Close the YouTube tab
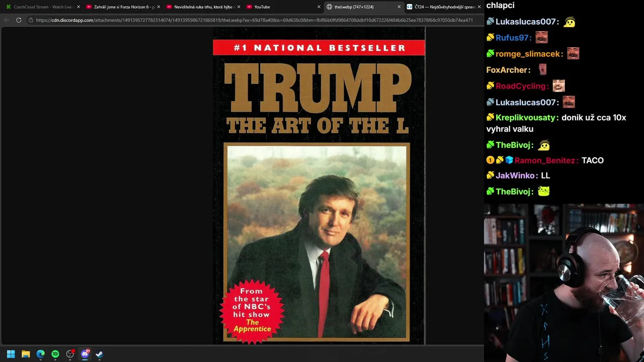This screenshot has width=644, height=362. [318, 7]
